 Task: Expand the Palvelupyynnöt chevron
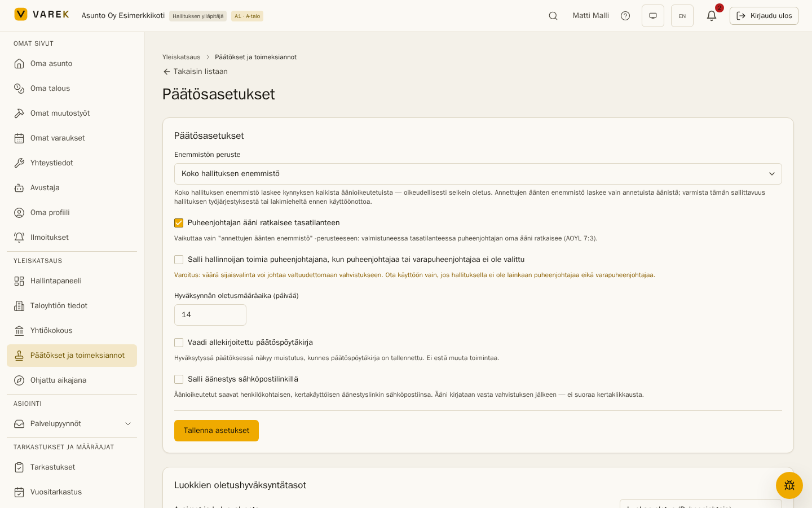tap(128, 424)
